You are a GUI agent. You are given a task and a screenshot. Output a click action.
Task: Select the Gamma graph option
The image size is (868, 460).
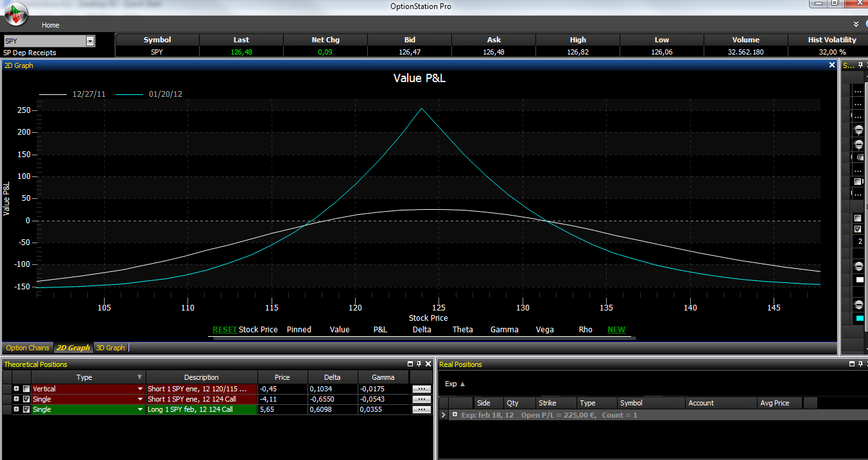504,330
